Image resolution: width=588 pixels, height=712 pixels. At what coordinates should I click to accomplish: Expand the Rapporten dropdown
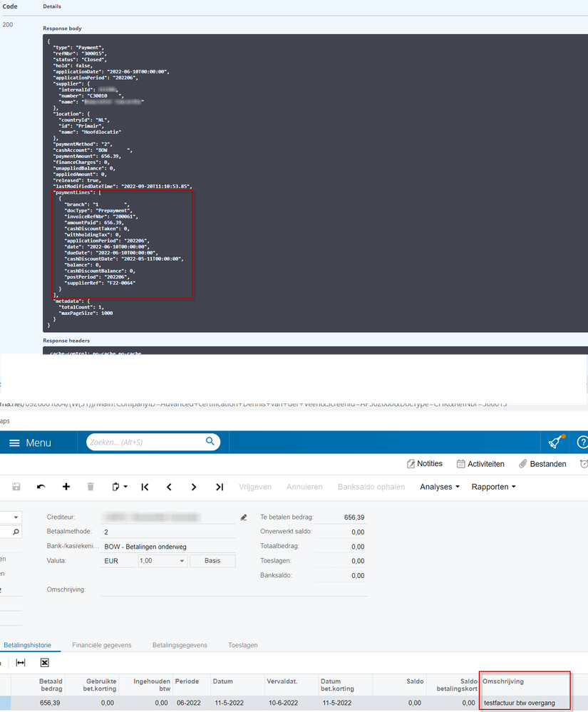click(x=493, y=487)
